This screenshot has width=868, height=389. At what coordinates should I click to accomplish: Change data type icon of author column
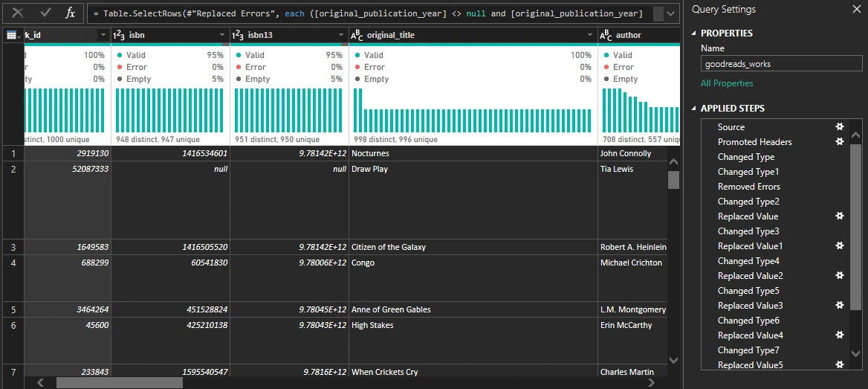coord(606,36)
